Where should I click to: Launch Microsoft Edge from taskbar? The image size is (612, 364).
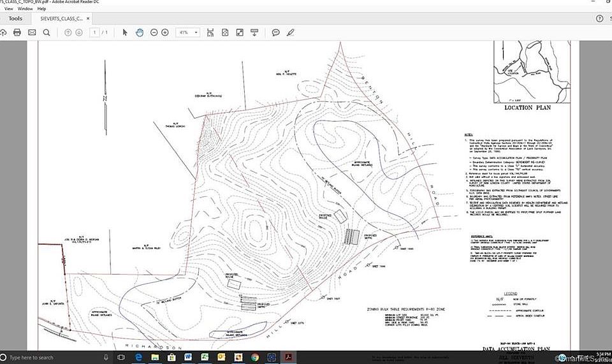coord(138,358)
